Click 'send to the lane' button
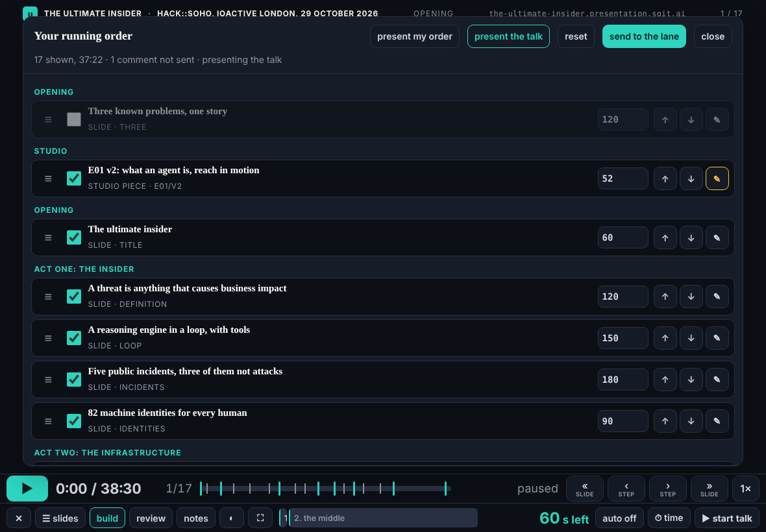Image resolution: width=766 pixels, height=532 pixels. [644, 36]
